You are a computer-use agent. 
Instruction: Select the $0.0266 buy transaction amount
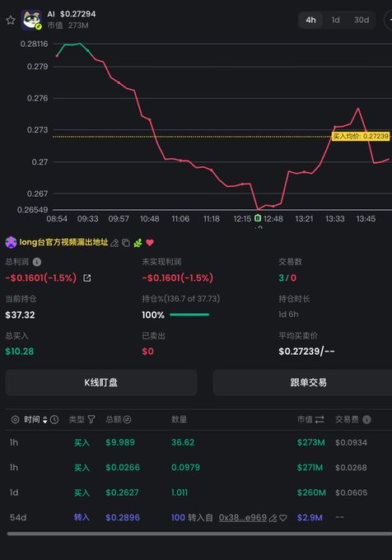(x=123, y=468)
